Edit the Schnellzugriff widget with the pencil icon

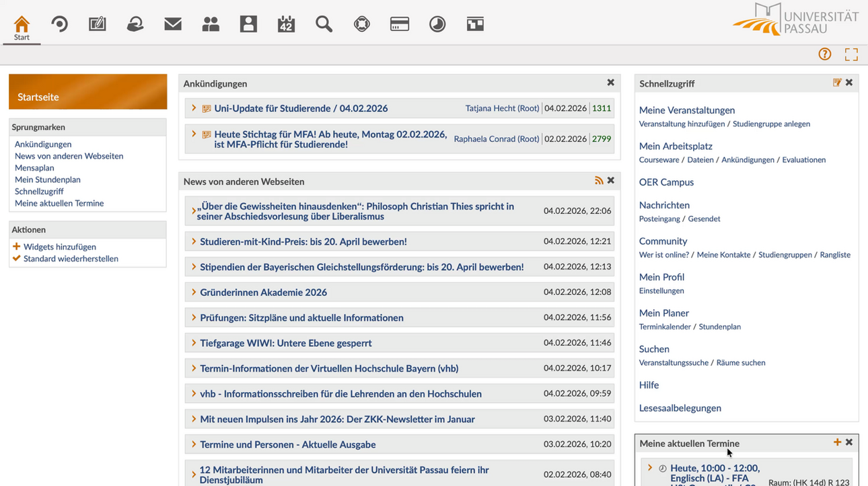pos(837,83)
